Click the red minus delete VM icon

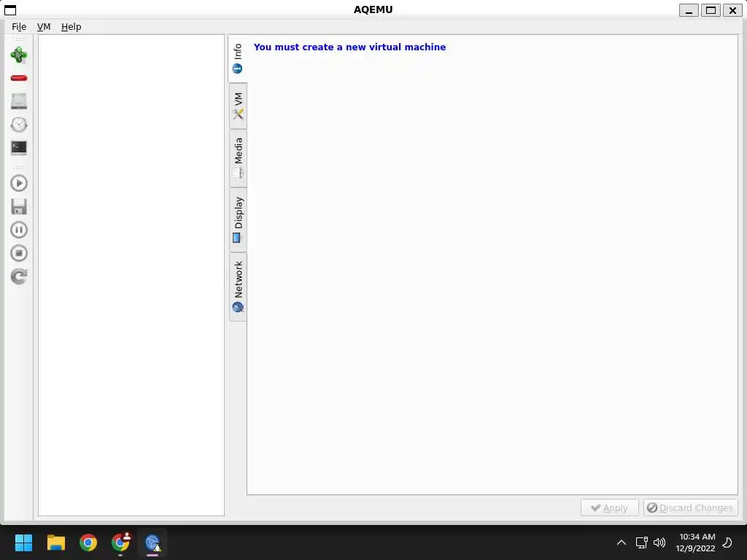coord(19,78)
